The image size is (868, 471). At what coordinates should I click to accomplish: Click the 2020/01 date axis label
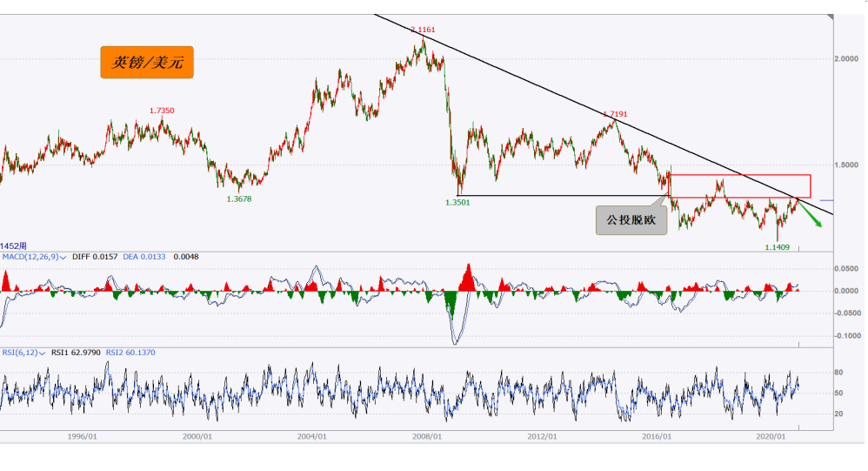771,437
